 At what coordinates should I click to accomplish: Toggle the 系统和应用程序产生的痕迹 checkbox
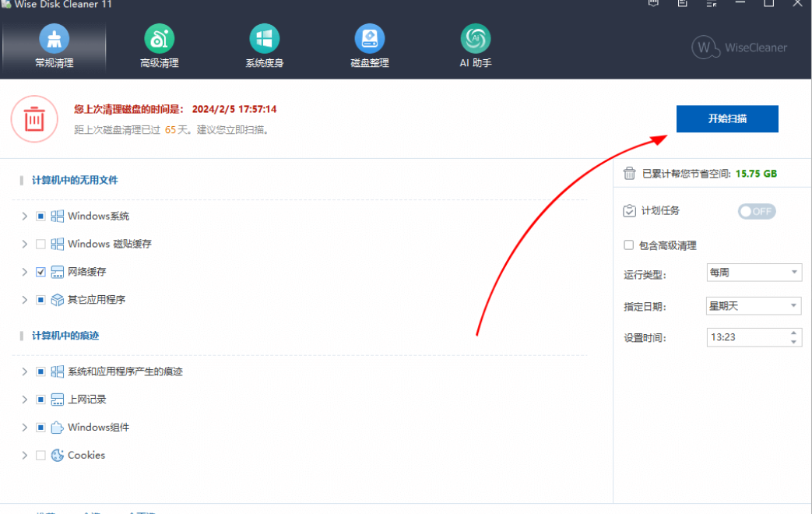[x=40, y=371]
